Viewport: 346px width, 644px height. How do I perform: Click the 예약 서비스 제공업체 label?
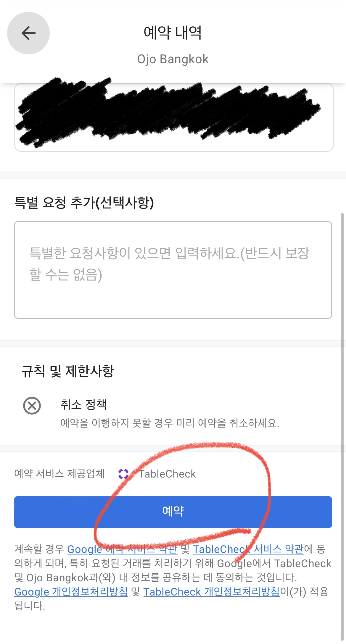pos(59,474)
